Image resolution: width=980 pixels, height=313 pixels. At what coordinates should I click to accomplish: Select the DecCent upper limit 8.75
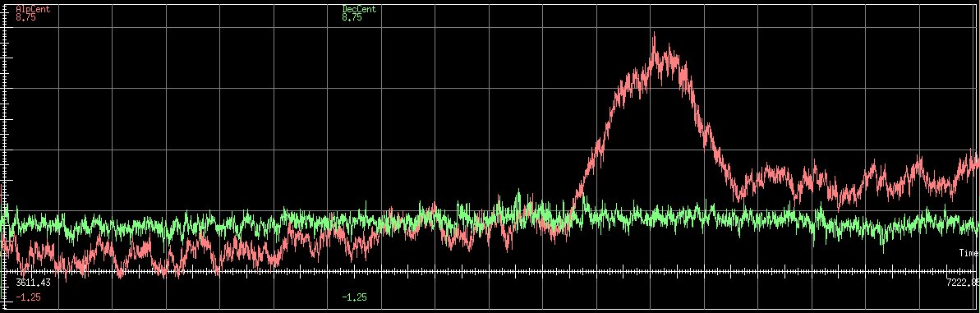tap(352, 17)
